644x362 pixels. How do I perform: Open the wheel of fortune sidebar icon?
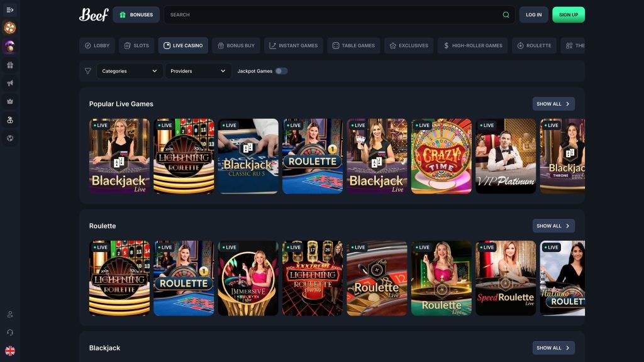10,28
